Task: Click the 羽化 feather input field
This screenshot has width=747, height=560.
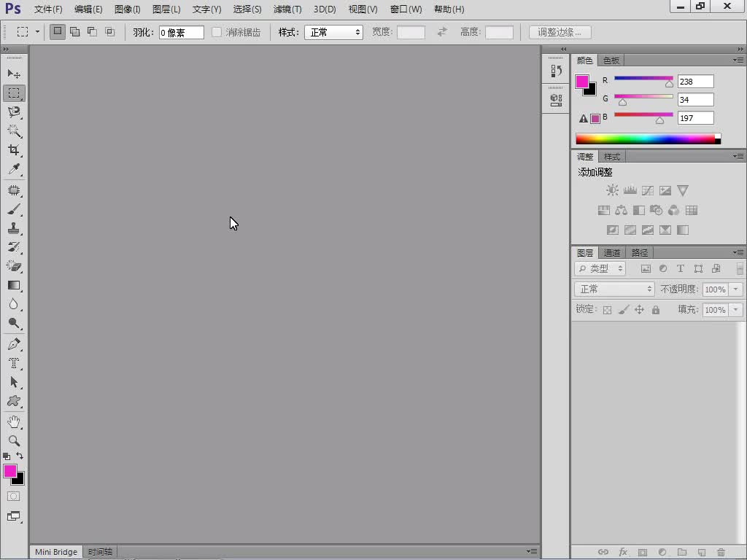Action: [181, 32]
